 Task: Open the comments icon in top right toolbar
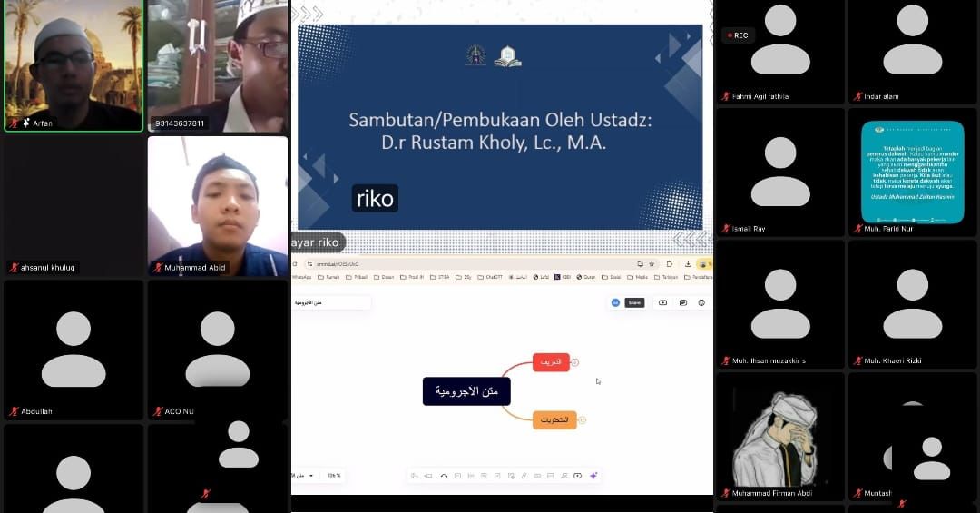click(682, 302)
